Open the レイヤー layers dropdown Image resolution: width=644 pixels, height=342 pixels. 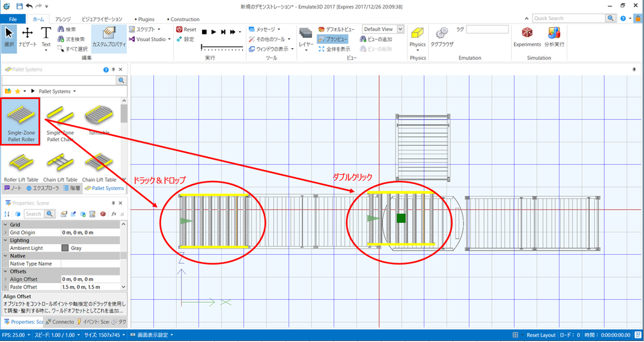[x=306, y=38]
